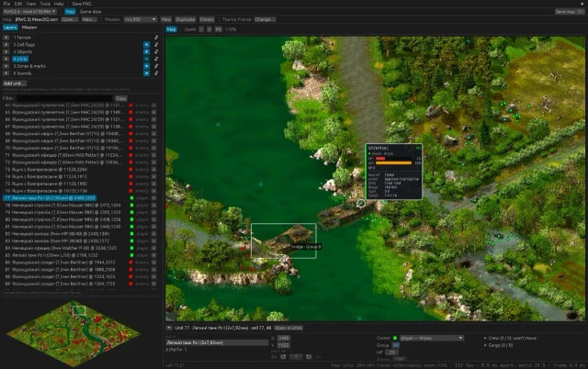This screenshot has height=369, width=588.
Task: Open the Owner dropdown
Action: (432, 338)
